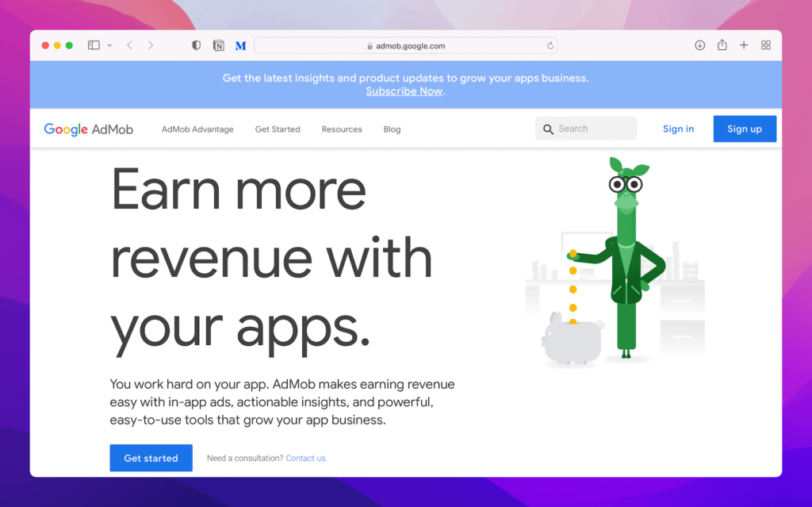Click the Google AdMob logo
This screenshot has height=507, width=812.
point(88,129)
